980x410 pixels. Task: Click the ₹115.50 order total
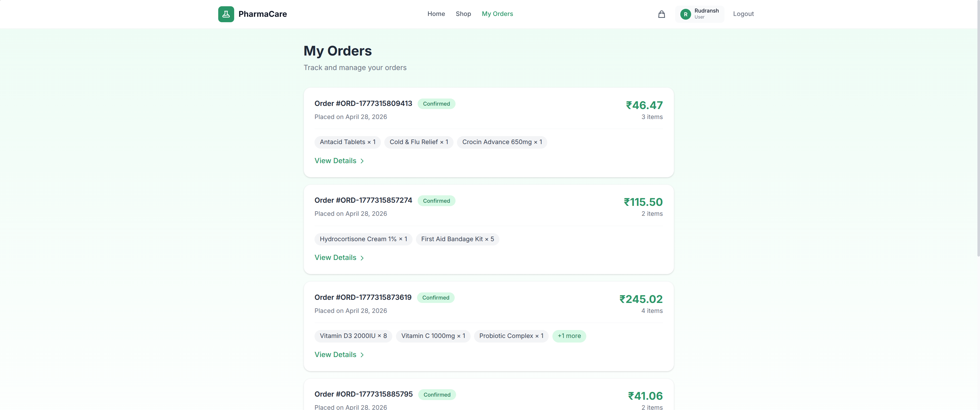pyautogui.click(x=643, y=202)
